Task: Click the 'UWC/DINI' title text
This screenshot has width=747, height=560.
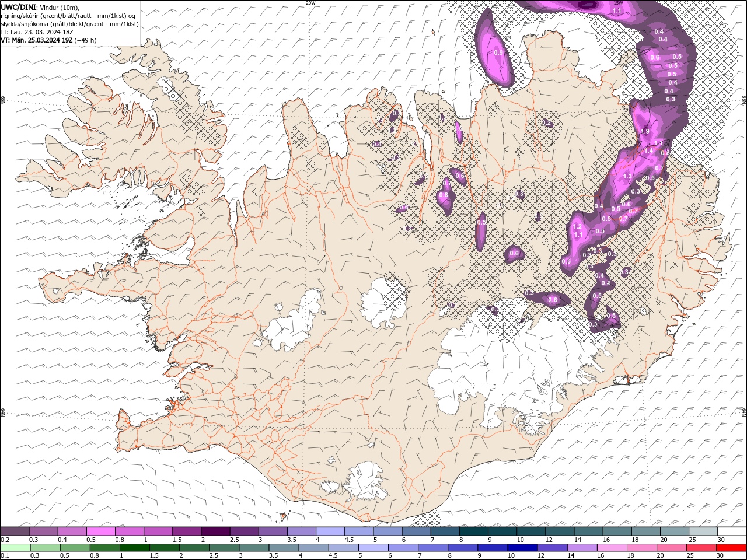Action: click(18, 7)
